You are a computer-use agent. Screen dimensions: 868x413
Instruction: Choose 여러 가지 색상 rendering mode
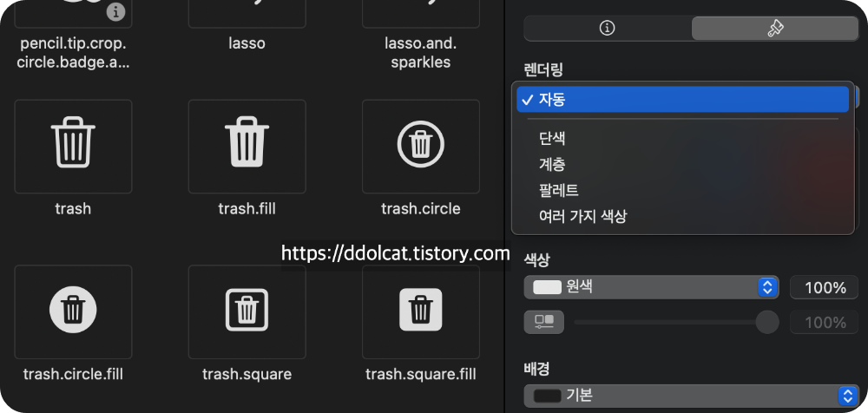[x=582, y=217]
